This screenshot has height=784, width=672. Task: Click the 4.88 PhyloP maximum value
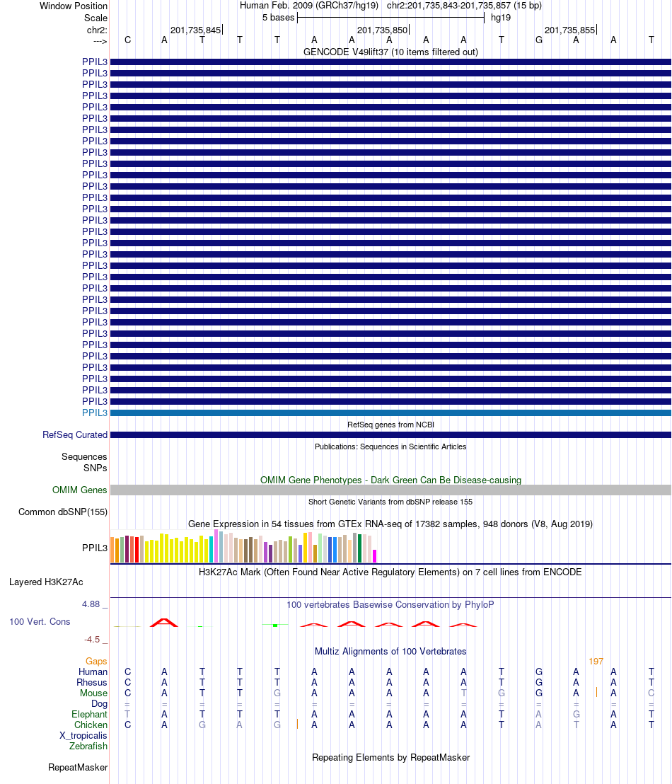tap(91, 604)
